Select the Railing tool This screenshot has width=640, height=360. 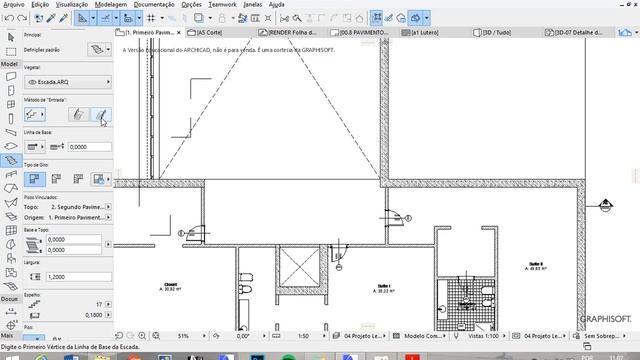(x=11, y=175)
